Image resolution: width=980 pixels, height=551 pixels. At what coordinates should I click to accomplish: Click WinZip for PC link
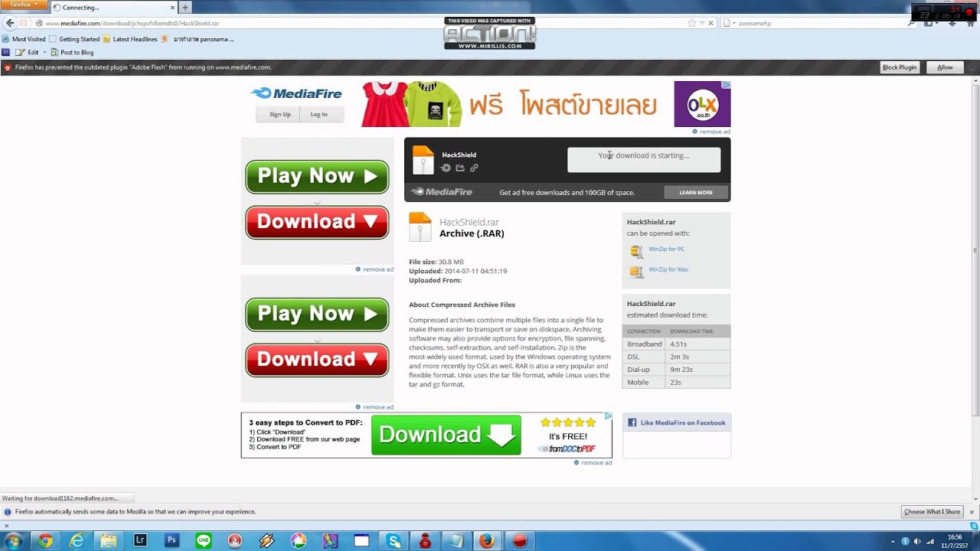coord(666,249)
